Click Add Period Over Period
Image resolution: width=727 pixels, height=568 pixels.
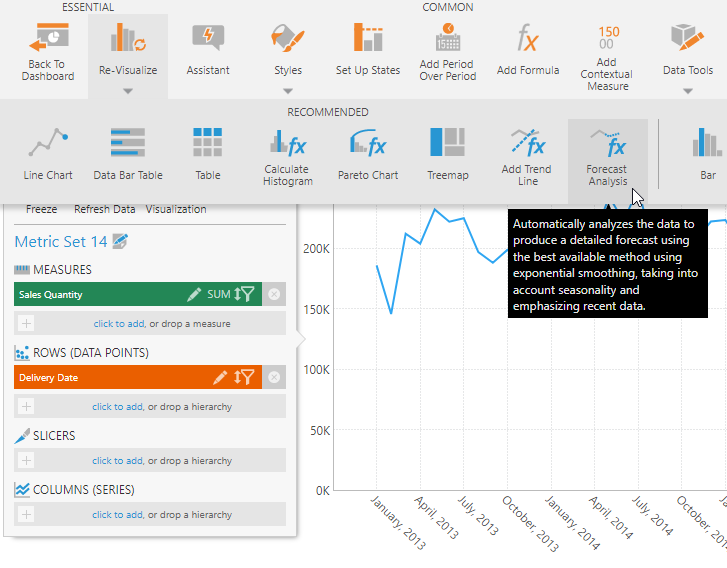click(x=447, y=39)
